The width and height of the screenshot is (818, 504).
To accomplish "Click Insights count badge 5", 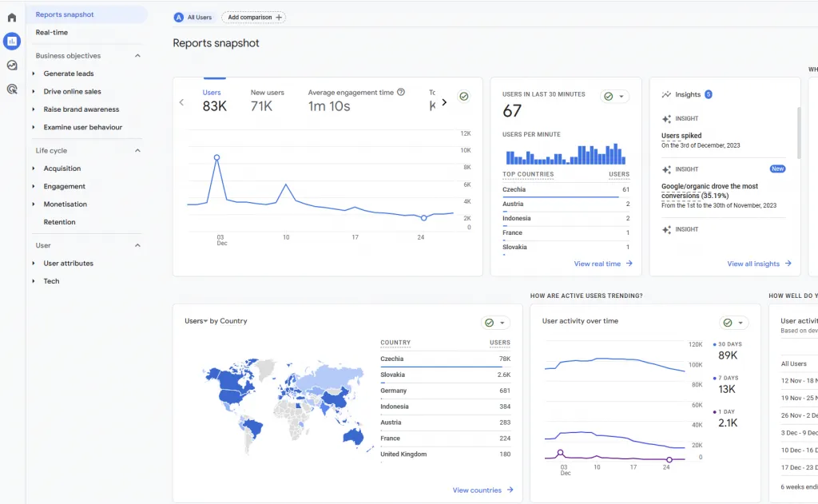I will 708,94.
